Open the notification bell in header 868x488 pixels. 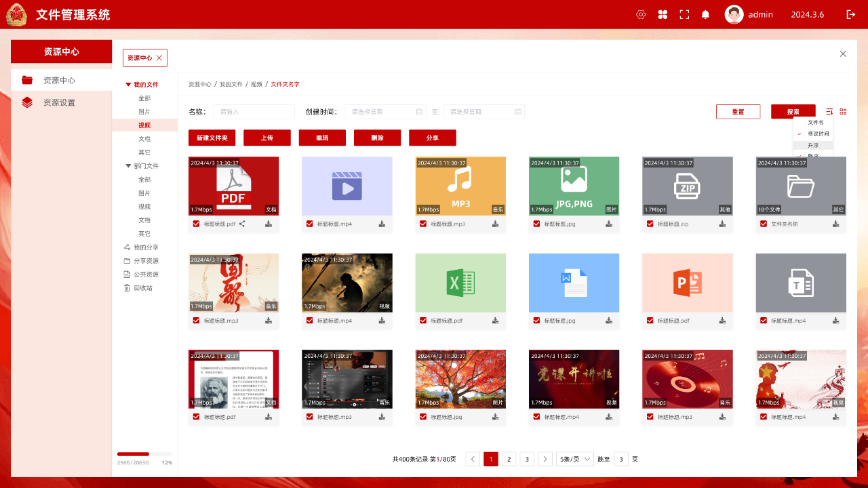(x=705, y=14)
